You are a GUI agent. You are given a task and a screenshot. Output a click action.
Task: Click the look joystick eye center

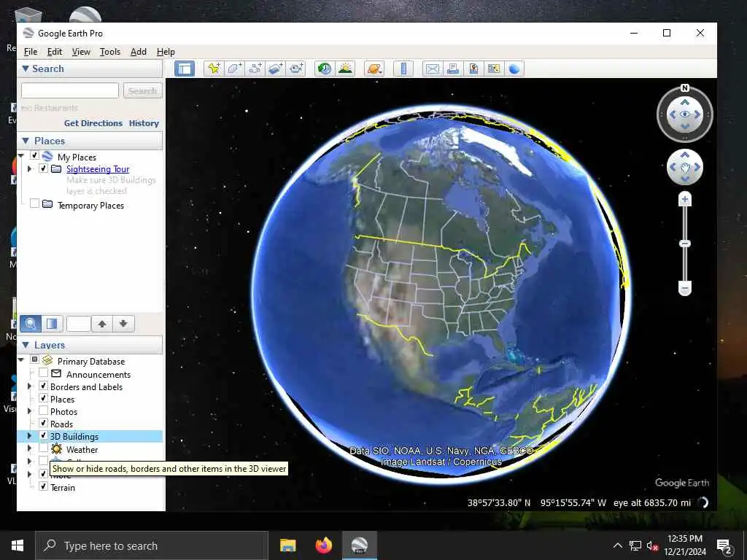pyautogui.click(x=684, y=114)
